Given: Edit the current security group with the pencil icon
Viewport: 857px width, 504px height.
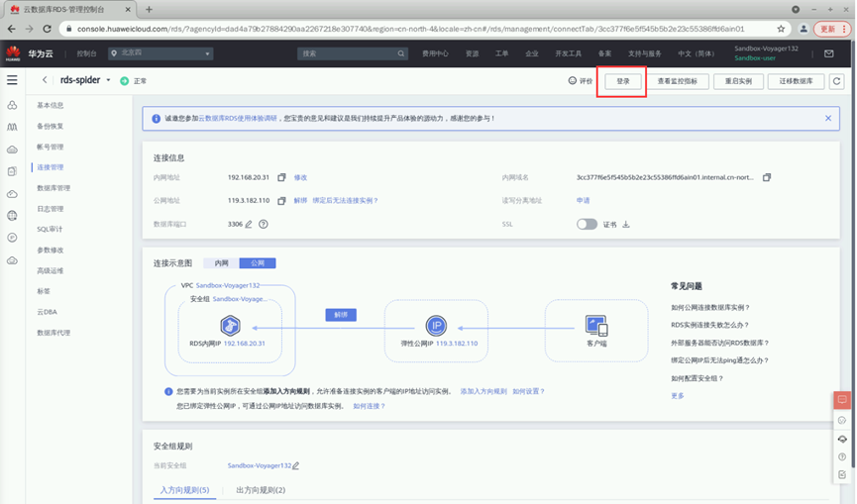Looking at the screenshot, I should (295, 465).
